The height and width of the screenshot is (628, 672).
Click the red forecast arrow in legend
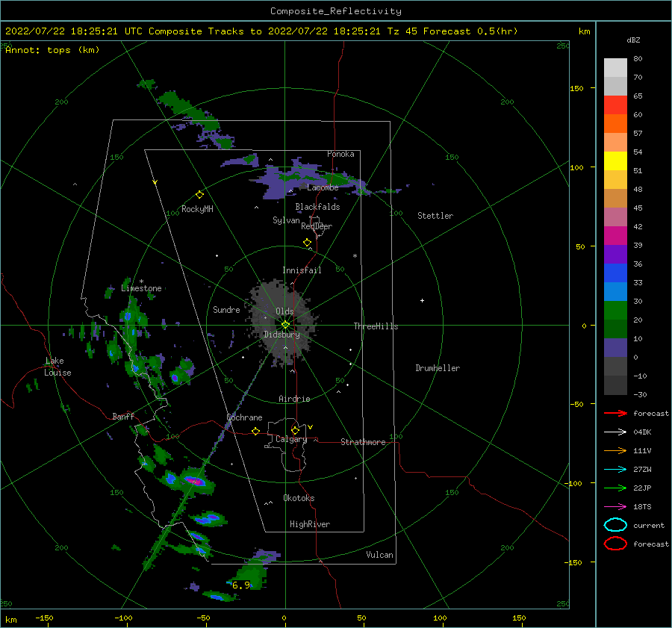click(x=615, y=413)
